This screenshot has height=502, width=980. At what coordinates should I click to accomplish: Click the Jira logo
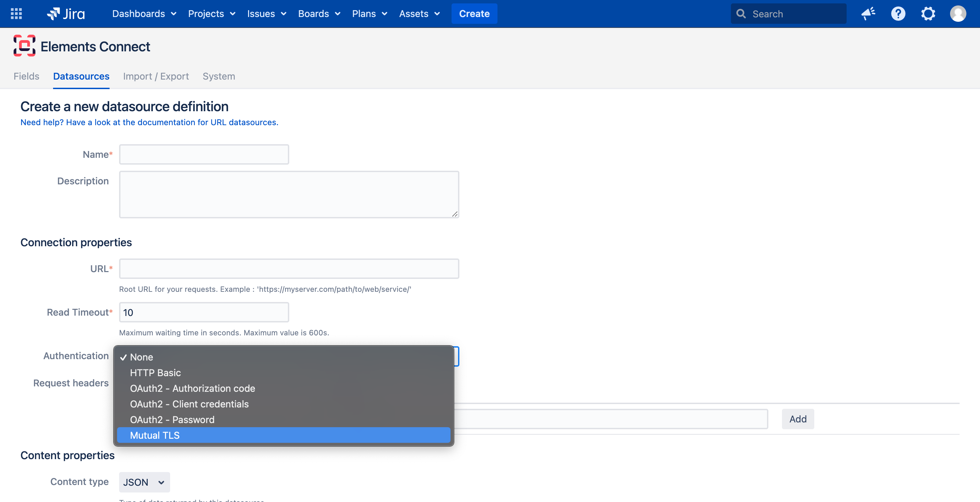pos(66,14)
